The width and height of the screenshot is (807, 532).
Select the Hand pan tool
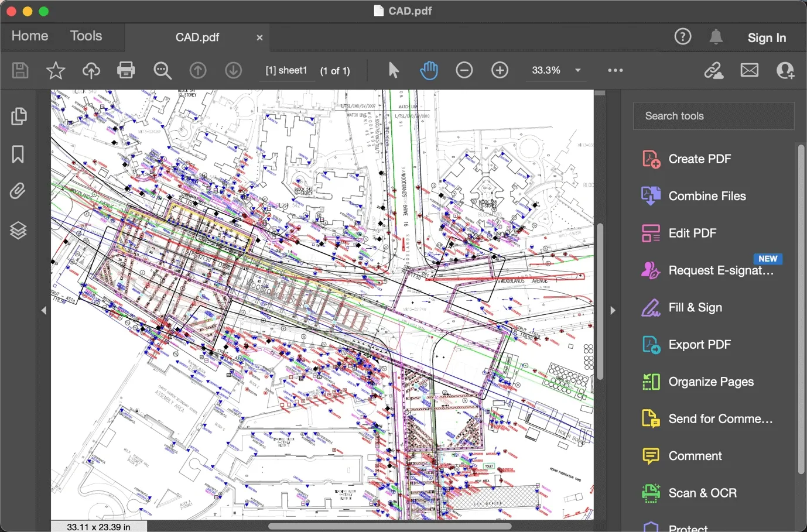429,70
